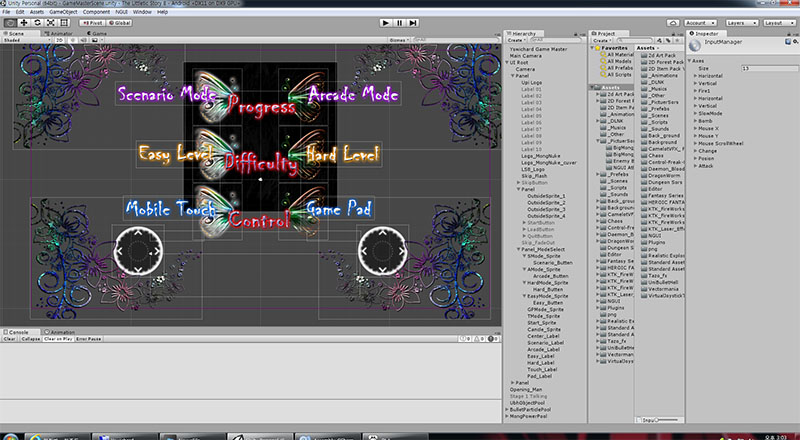Viewport: 800px width, 440px height.
Task: Open InputManager help book icon
Action: tap(788, 42)
